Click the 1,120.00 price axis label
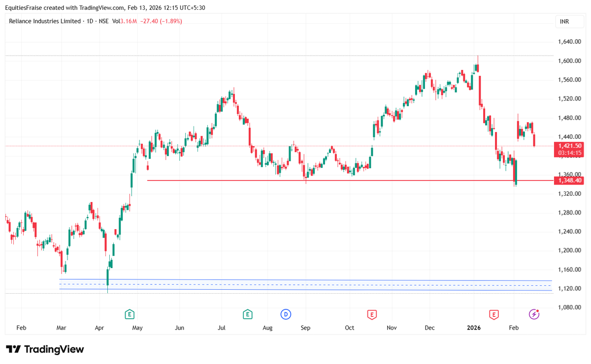Screen dimensions: 591x364 pos(569,288)
